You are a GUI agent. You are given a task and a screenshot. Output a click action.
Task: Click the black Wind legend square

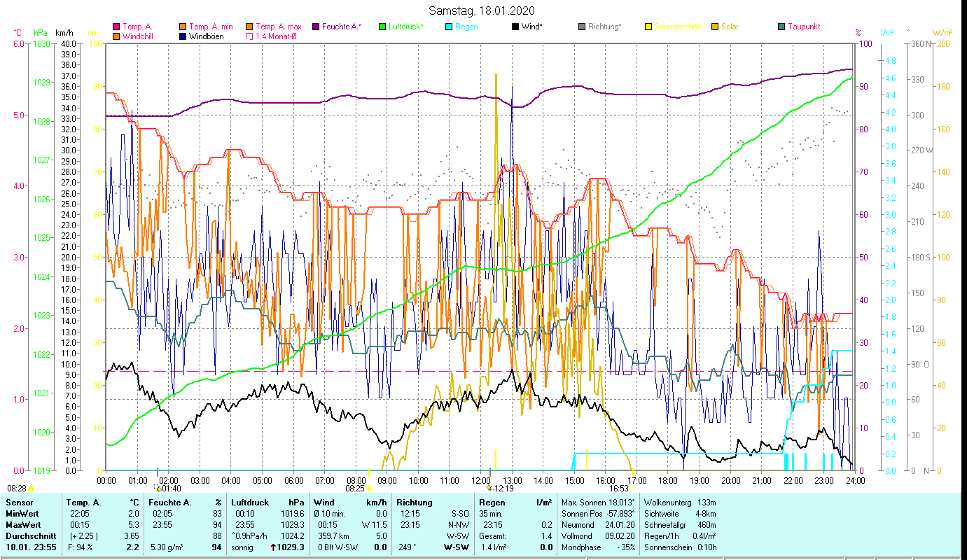(515, 27)
